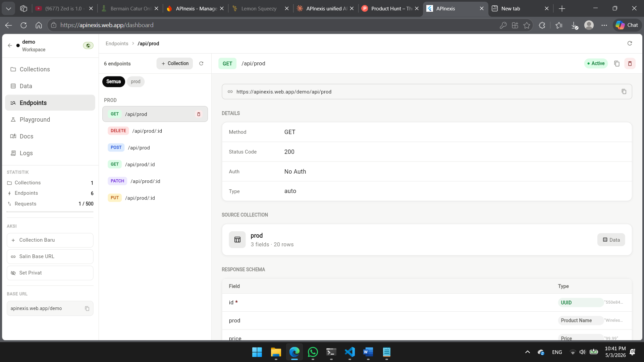
Task: Open the Playground sidebar item
Action: click(50, 120)
